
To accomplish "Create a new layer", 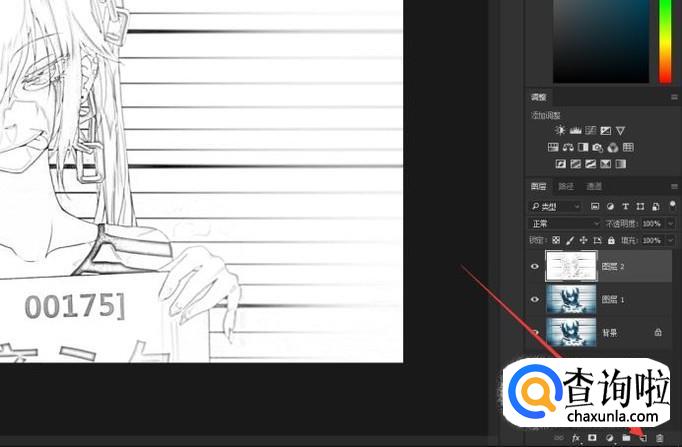I will 643,438.
